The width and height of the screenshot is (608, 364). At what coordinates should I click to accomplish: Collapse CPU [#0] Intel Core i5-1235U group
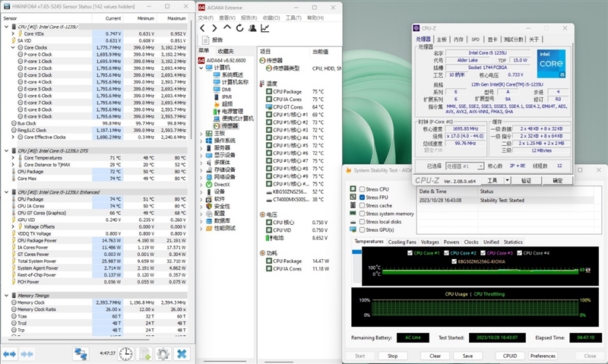(x=6, y=27)
